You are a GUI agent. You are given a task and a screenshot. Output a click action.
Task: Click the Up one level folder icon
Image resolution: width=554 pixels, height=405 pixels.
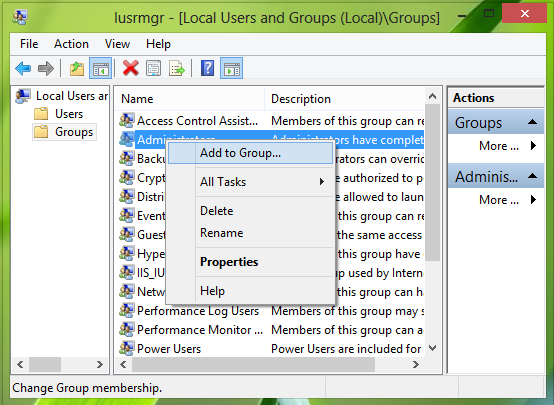(77, 68)
